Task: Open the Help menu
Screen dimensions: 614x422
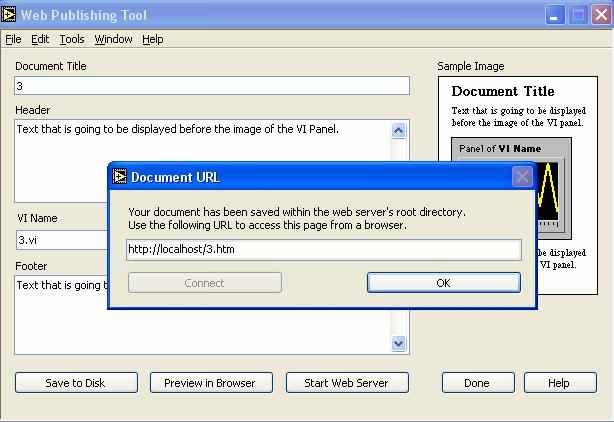Action: (152, 39)
